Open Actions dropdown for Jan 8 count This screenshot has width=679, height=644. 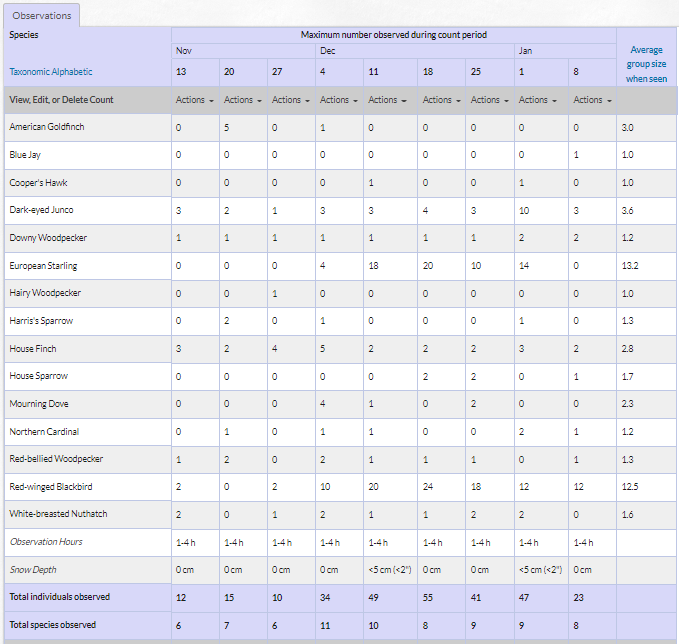592,100
